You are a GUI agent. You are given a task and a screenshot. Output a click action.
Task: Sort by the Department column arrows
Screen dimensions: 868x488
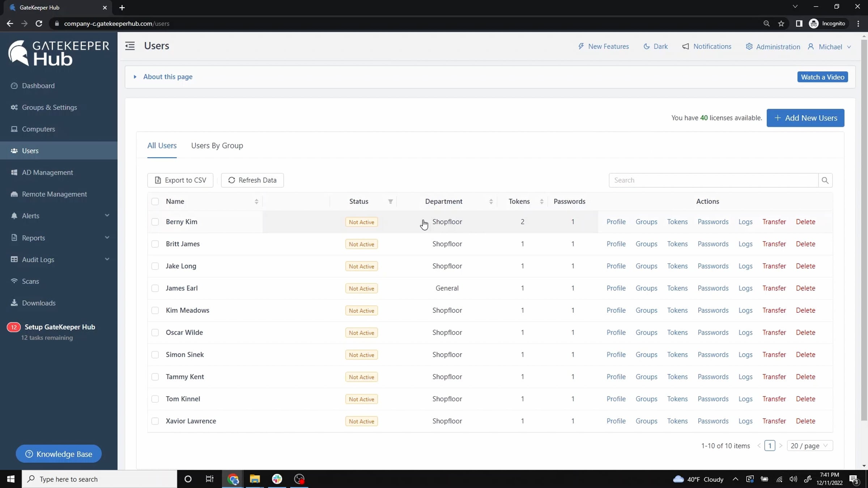click(491, 201)
